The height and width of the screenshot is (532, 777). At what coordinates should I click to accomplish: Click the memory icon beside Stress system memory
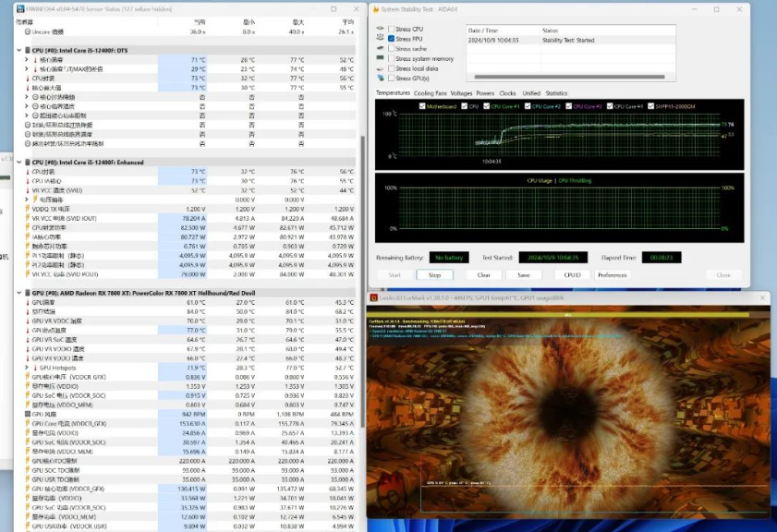[x=380, y=58]
